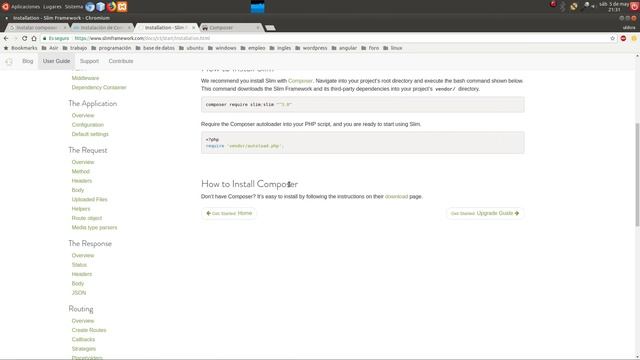Open the empleo bookmarks folder
The height and width of the screenshot is (360, 640).
click(253, 48)
